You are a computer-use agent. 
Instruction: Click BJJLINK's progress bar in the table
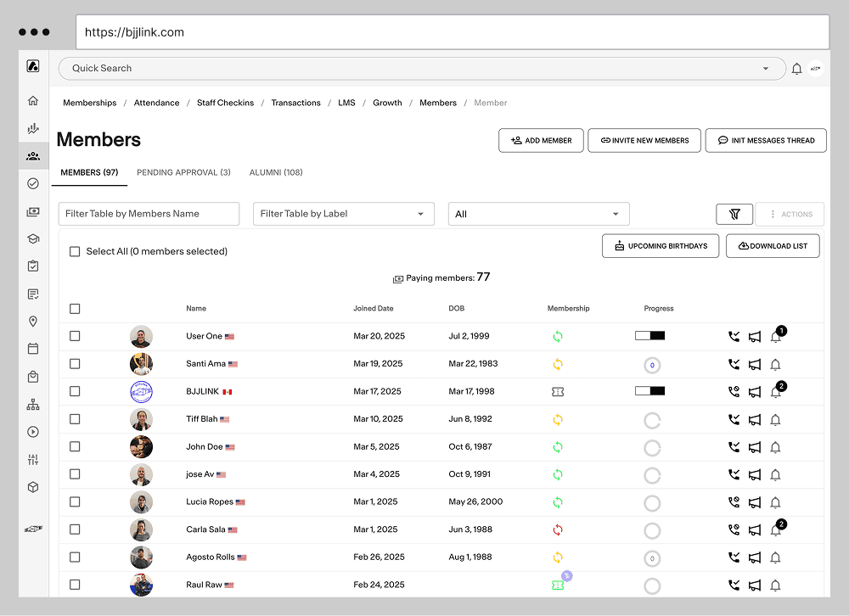(x=649, y=391)
